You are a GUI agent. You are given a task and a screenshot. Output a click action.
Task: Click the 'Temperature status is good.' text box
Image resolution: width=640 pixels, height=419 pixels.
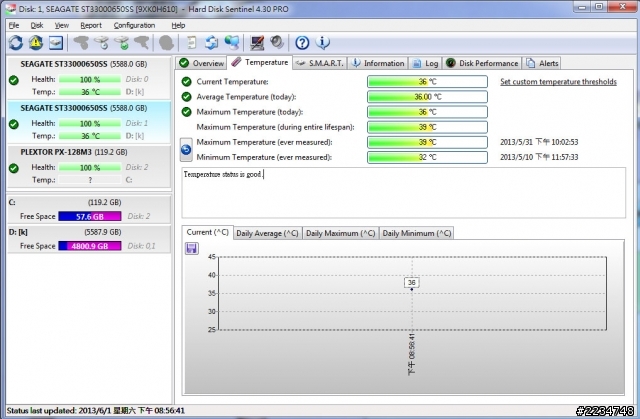pyautogui.click(x=403, y=193)
